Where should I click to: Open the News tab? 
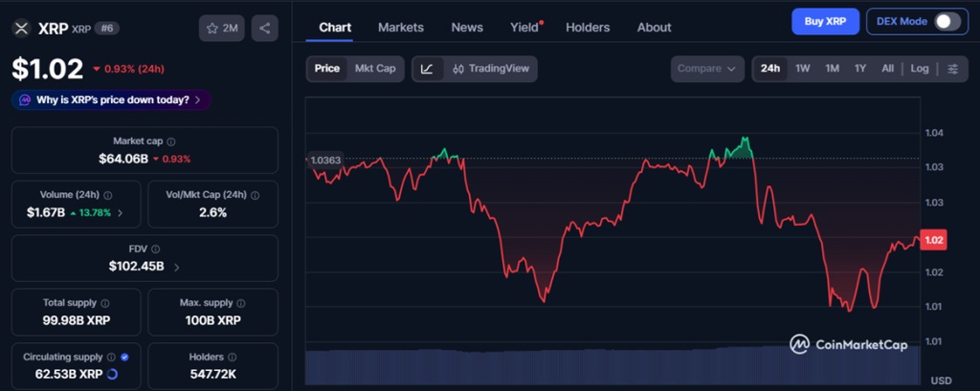pyautogui.click(x=467, y=28)
